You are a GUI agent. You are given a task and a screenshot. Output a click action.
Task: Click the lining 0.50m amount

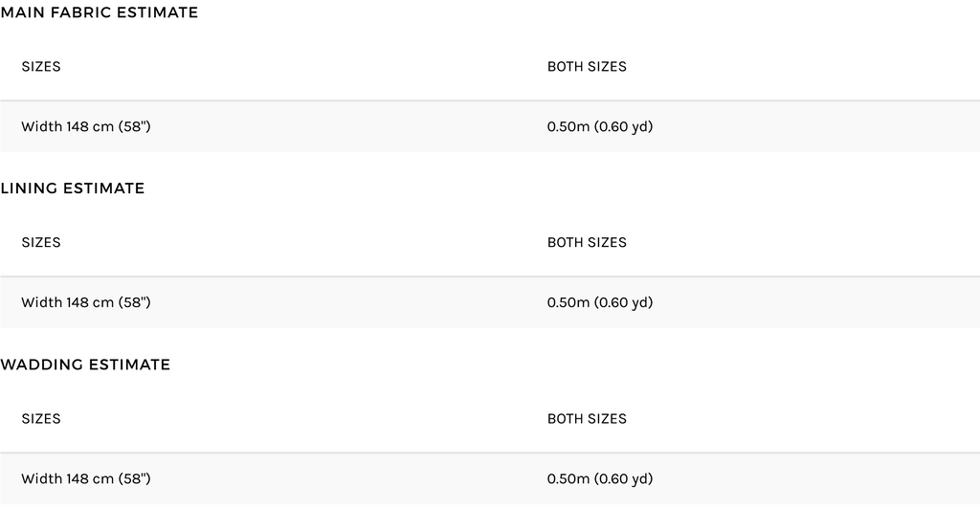click(x=568, y=302)
